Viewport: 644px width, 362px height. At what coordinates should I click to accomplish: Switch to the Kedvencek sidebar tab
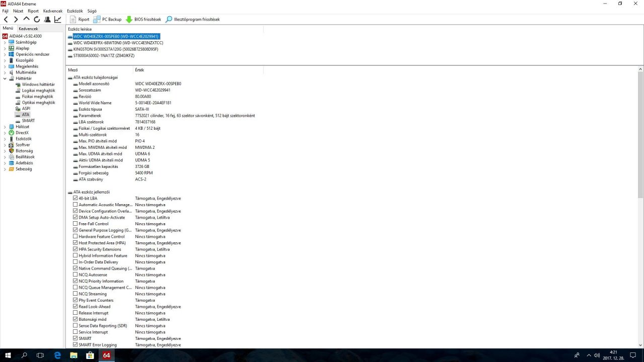click(x=29, y=29)
